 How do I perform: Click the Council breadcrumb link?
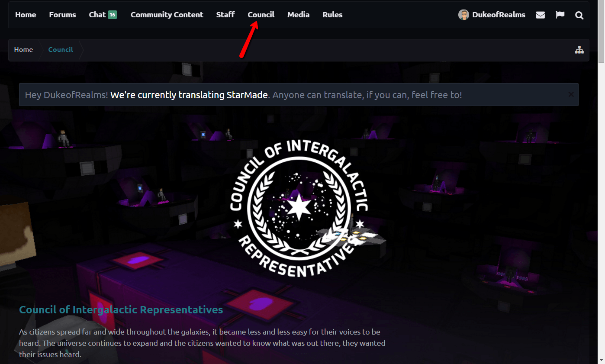(x=61, y=50)
